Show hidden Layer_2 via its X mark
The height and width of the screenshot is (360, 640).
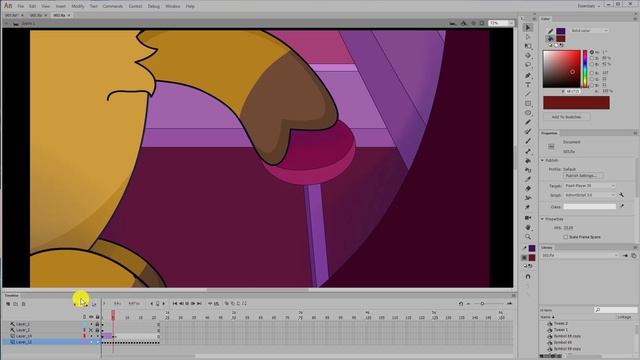[x=91, y=330]
